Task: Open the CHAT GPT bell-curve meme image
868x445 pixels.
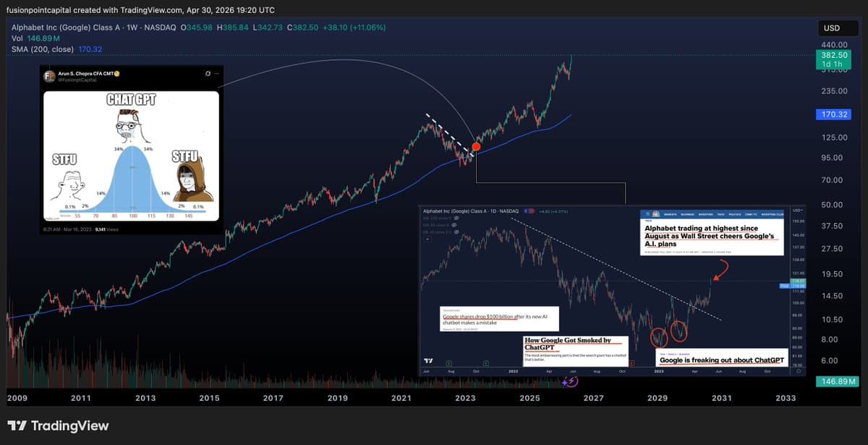Action: [130, 156]
